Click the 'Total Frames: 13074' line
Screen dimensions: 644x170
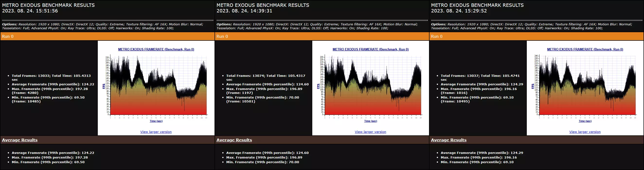click(x=266, y=78)
